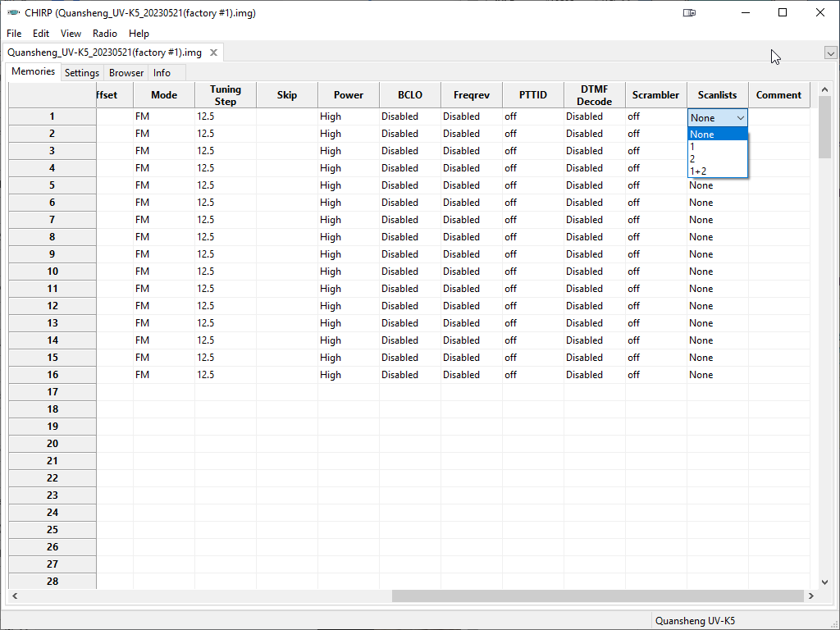Click the Scanlists cell None in row 11
This screenshot has width=840, height=630.
click(x=718, y=288)
